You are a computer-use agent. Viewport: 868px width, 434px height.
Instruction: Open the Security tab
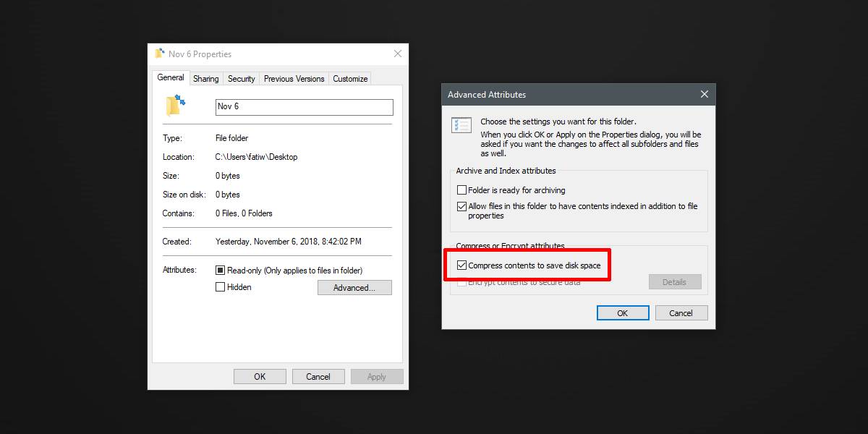coord(241,78)
